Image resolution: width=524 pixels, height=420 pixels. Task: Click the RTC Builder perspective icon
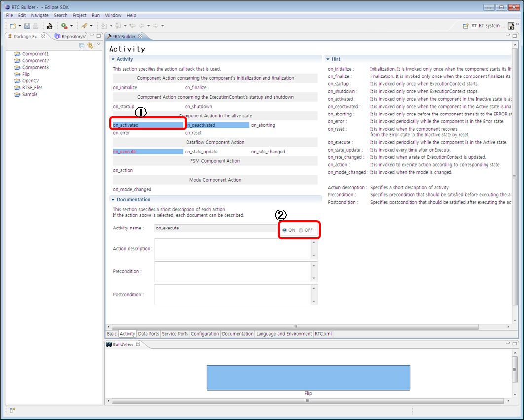511,26
